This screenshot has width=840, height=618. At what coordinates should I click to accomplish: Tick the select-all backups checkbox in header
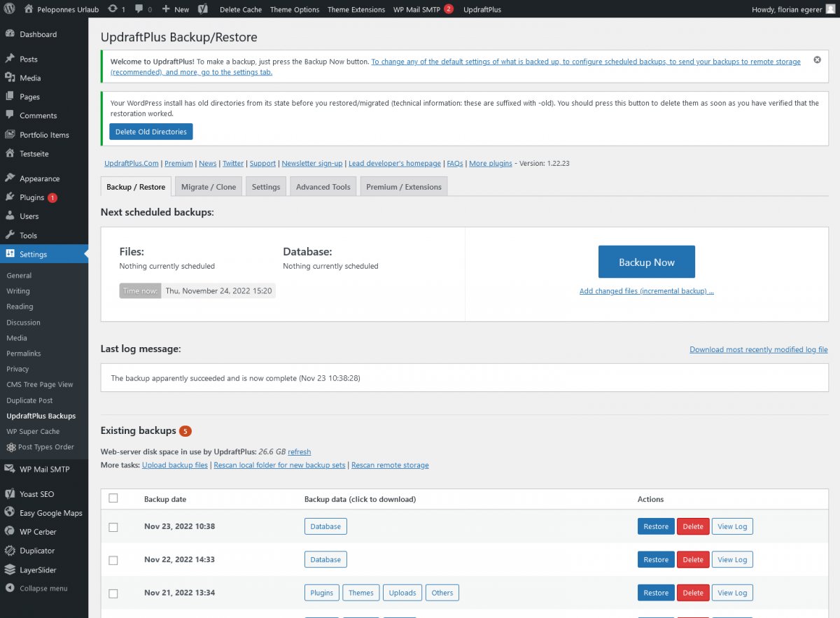(x=113, y=498)
